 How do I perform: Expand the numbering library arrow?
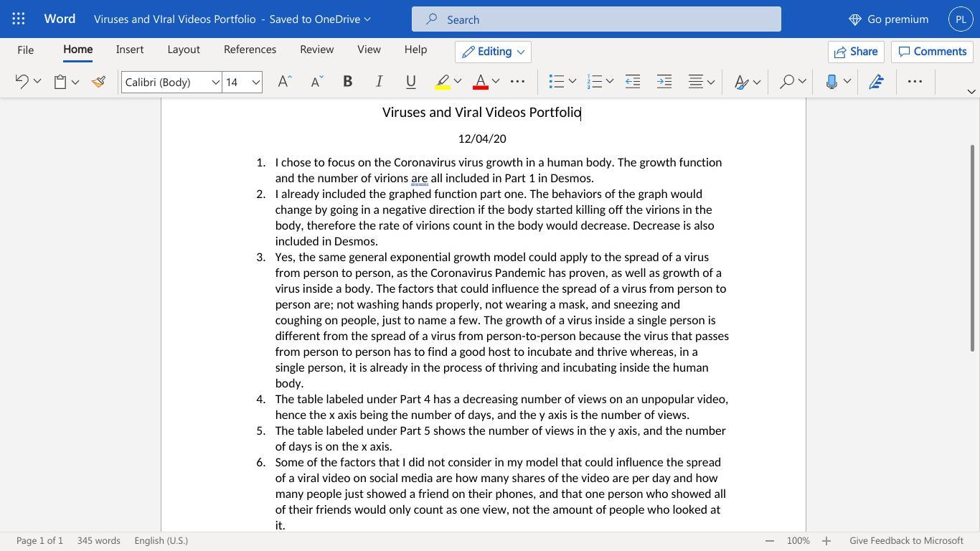point(609,82)
